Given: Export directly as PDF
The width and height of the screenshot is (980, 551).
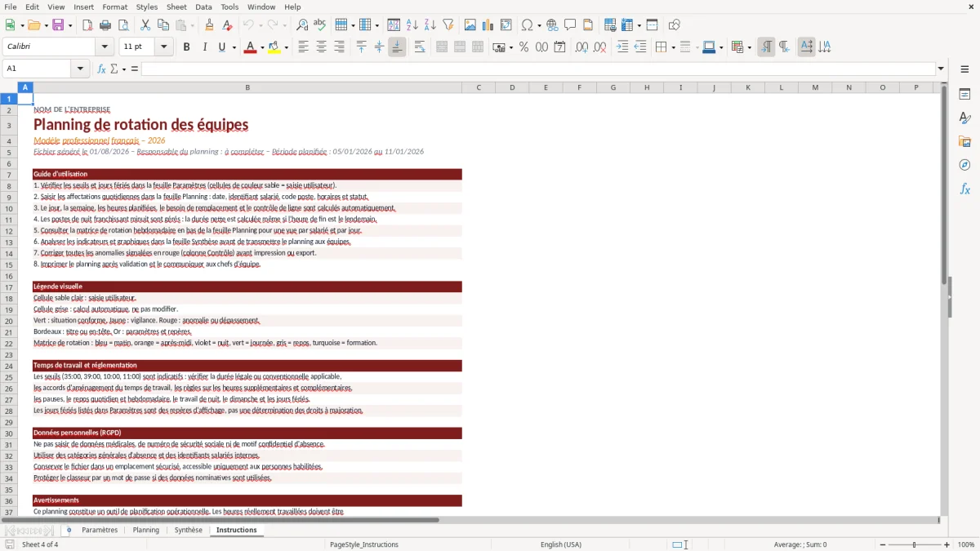Looking at the screenshot, I should pyautogui.click(x=87, y=25).
